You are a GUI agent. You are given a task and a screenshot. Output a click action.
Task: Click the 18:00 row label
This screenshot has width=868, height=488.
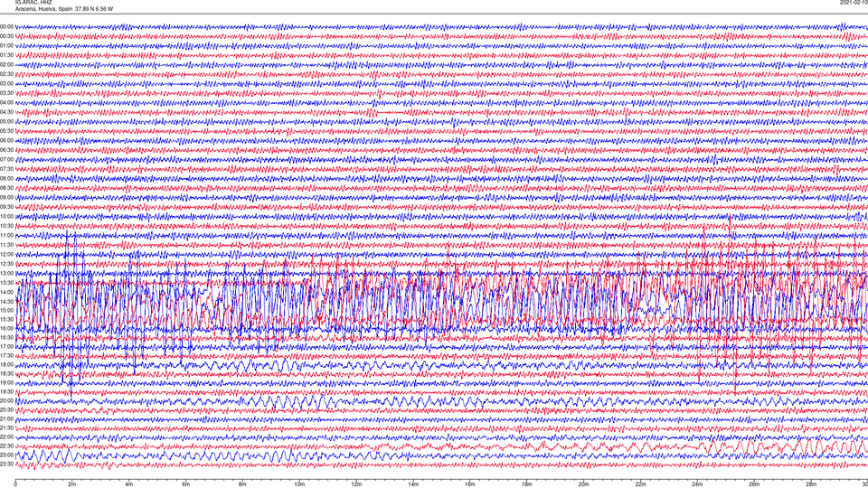coord(6,364)
